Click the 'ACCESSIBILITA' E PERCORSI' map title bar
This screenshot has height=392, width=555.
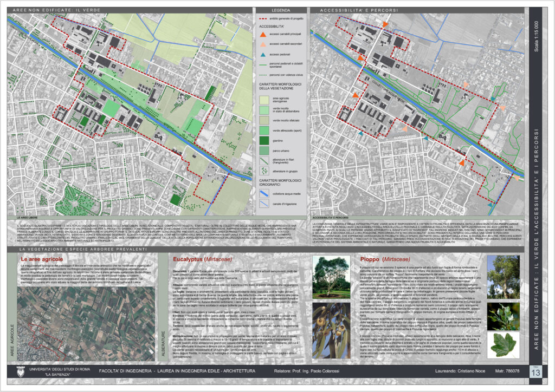point(359,10)
